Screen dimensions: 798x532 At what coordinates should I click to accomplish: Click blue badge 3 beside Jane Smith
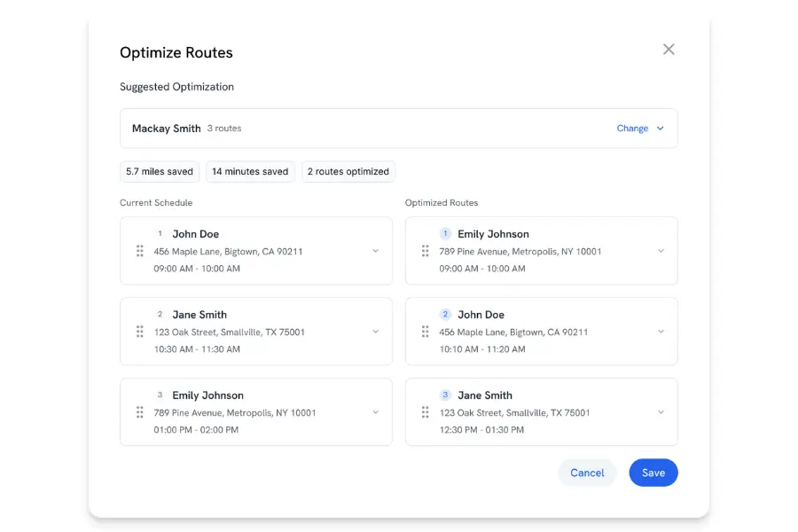445,395
